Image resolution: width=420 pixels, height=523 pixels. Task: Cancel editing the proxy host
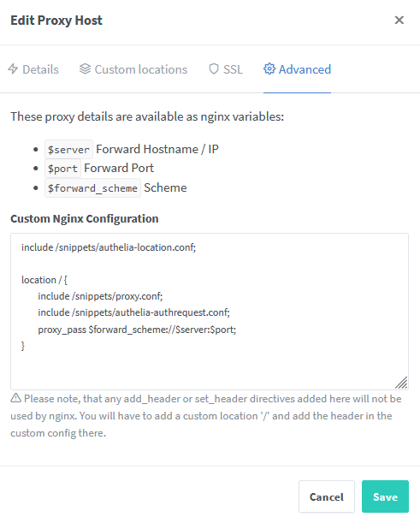(x=326, y=496)
